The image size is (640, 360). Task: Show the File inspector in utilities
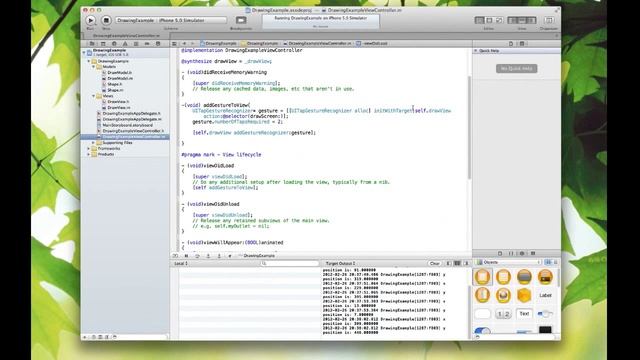511,43
